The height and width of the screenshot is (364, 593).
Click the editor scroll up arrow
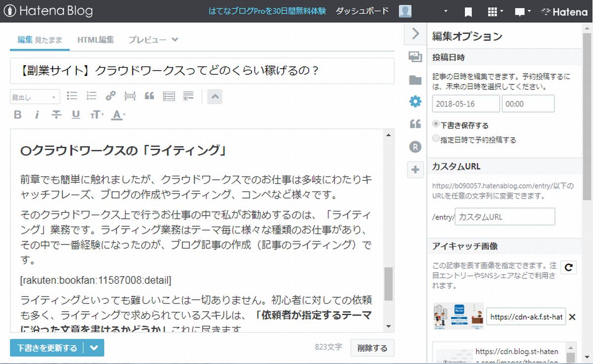[388, 135]
